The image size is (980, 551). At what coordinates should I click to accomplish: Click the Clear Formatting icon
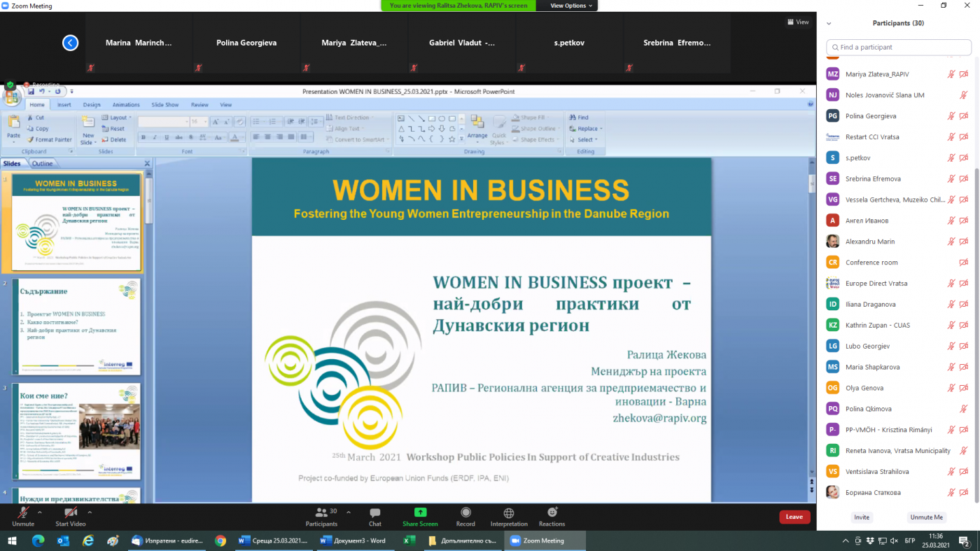[x=239, y=122]
